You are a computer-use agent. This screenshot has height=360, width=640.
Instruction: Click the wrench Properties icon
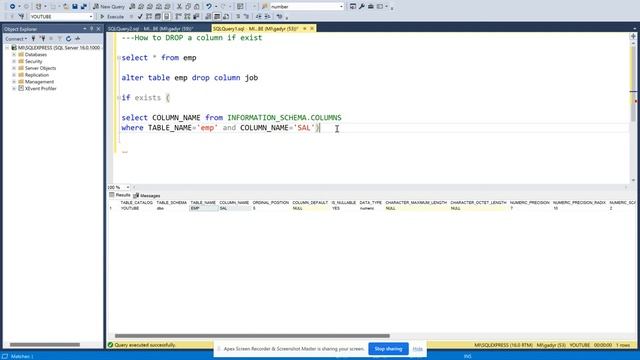(362, 7)
